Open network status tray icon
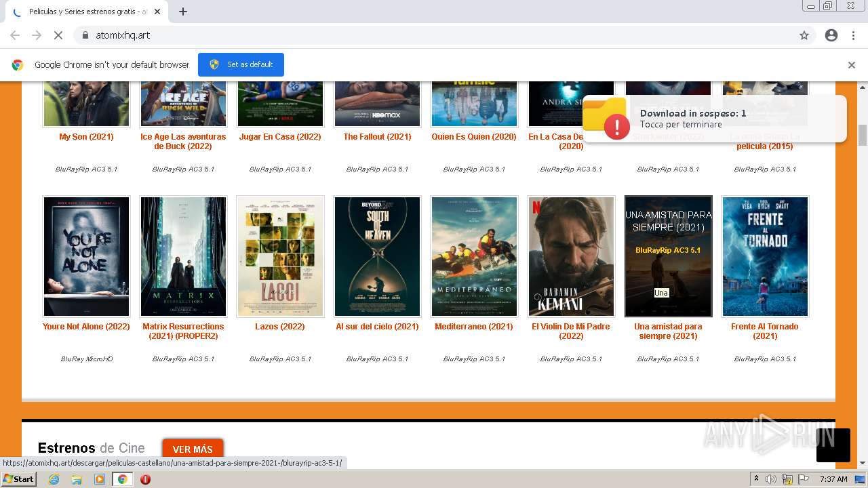 787,479
